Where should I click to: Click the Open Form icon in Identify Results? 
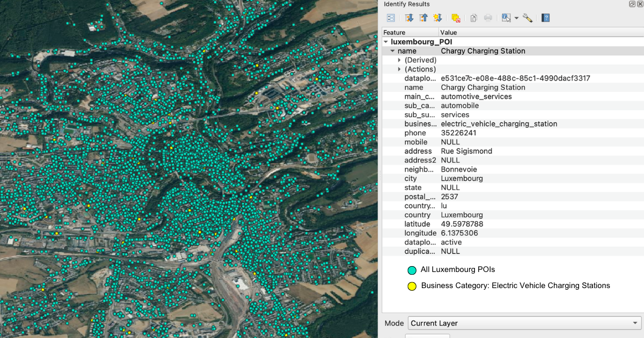391,18
